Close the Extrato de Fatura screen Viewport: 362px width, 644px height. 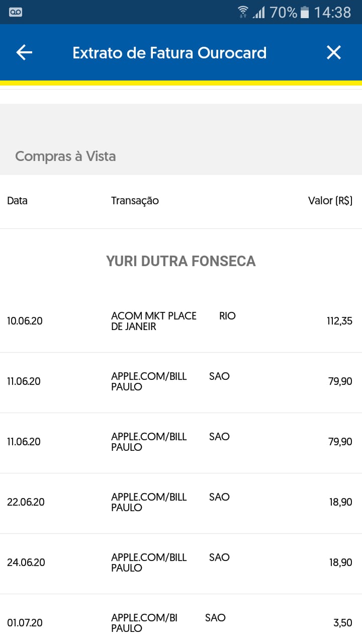tap(334, 53)
